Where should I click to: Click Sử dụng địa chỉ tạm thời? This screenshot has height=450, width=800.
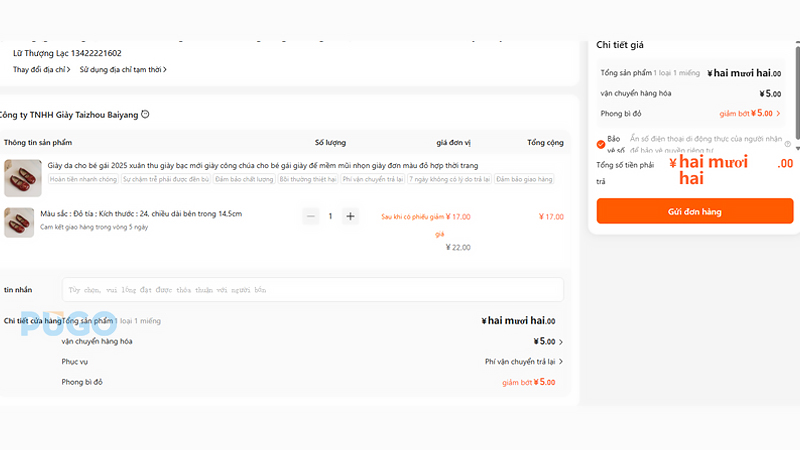click(x=123, y=70)
